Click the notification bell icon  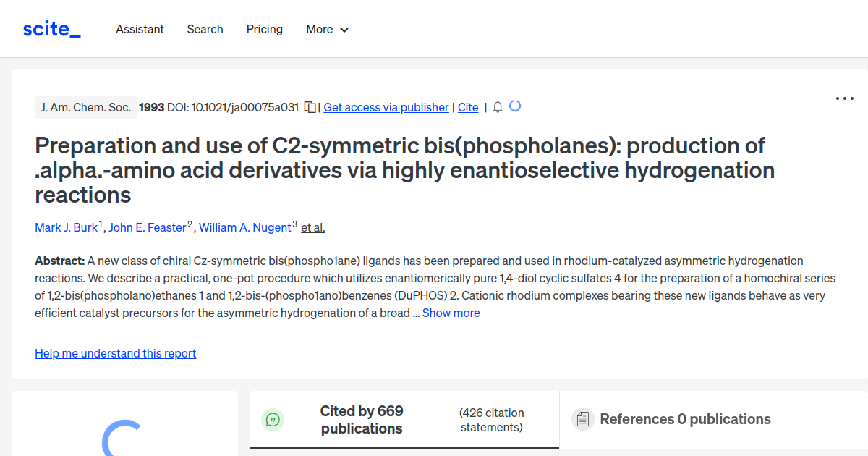point(497,106)
